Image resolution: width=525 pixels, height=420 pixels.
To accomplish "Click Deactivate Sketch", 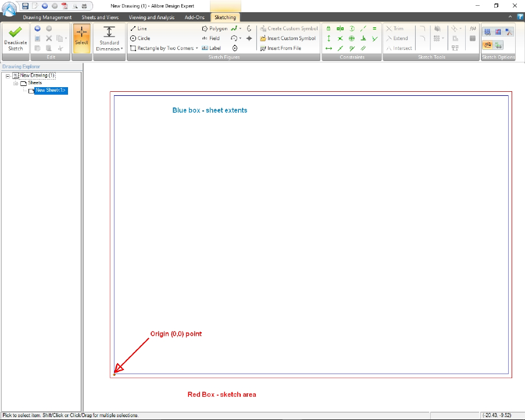I will point(15,38).
